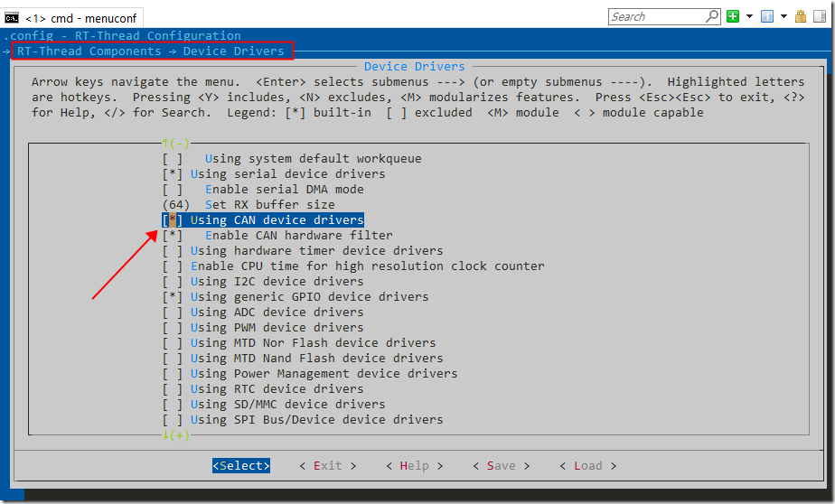This screenshot has height=504, width=835.
Task: Toggle Enable serial DMA mode checkbox
Action: click(172, 190)
